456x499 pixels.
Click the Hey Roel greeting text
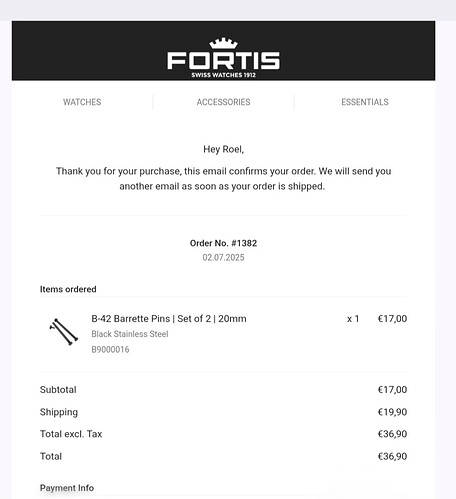[223, 149]
